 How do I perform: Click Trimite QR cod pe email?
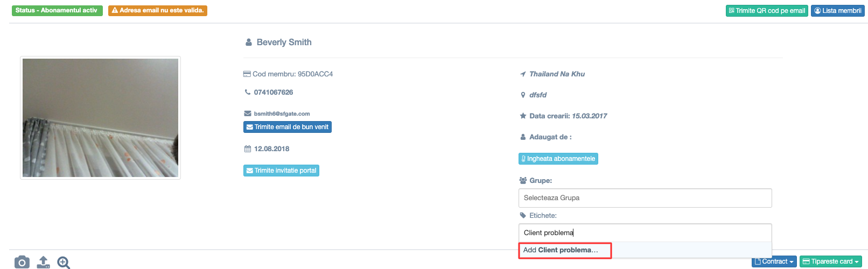click(767, 11)
